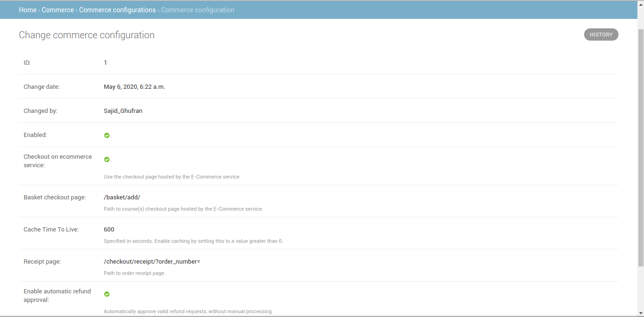Click the ID value link showing 1
This screenshot has height=317, width=644.
[105, 62]
